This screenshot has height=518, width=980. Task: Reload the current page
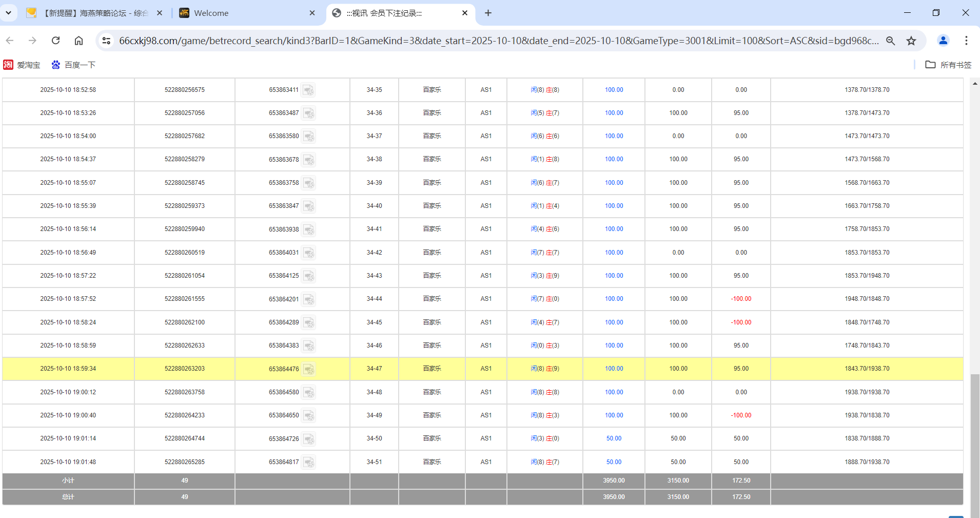pos(56,41)
